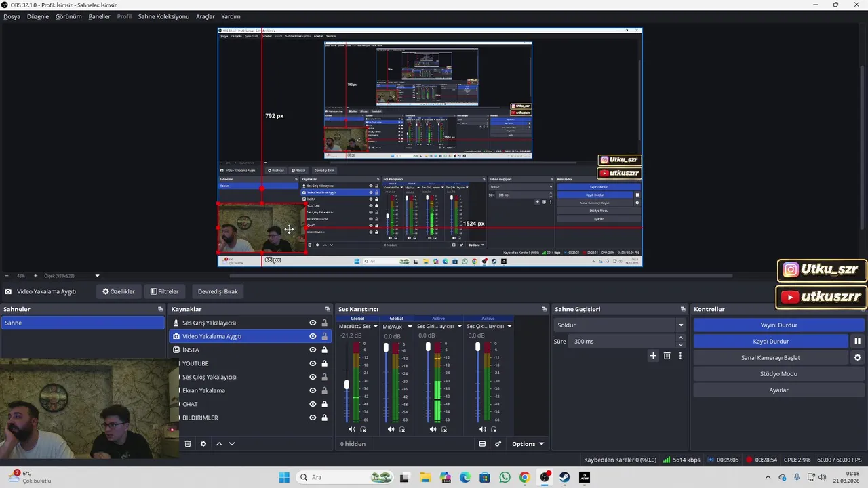Toggle visibility of YOUTUBE source

tap(313, 363)
